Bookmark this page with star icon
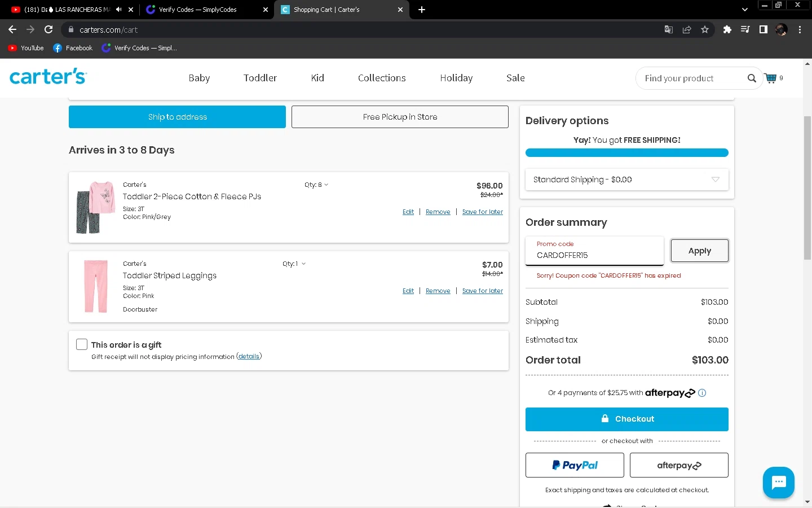 (705, 29)
